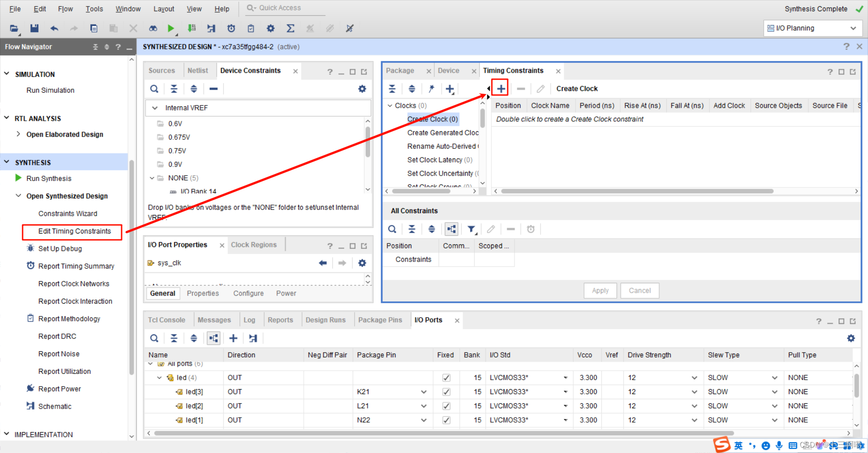Save constraints with floppy disk icon

click(34, 29)
